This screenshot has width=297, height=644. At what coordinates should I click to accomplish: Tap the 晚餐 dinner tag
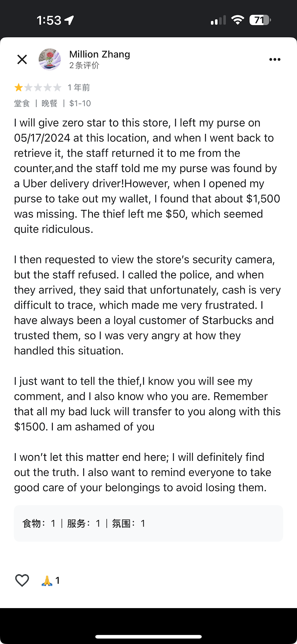click(50, 103)
